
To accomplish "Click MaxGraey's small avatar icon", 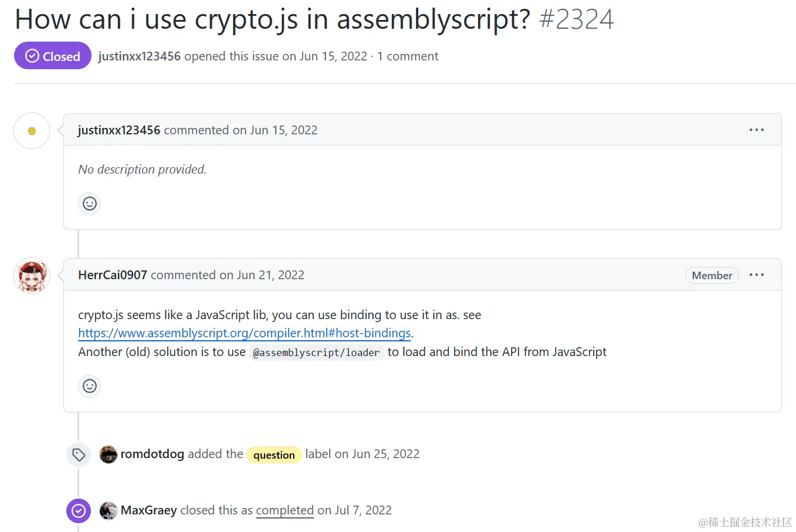I will [109, 510].
